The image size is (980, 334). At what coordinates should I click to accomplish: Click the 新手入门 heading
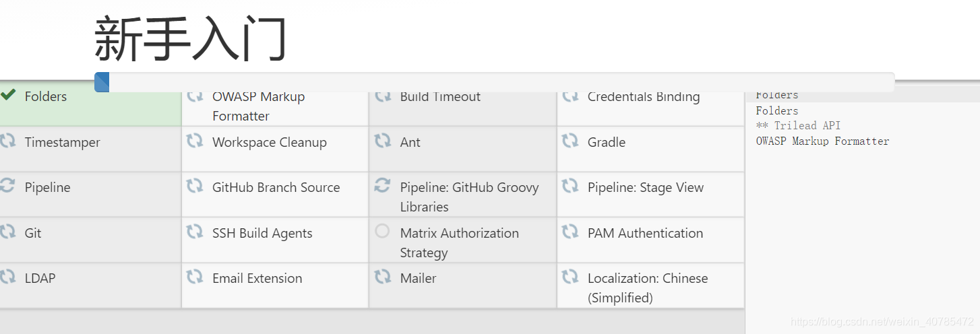[191, 39]
